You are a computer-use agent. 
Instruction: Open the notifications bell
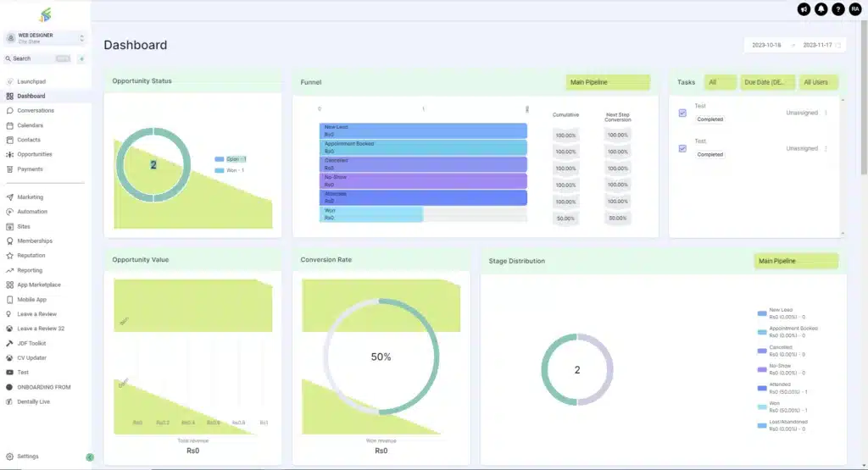[x=821, y=8]
